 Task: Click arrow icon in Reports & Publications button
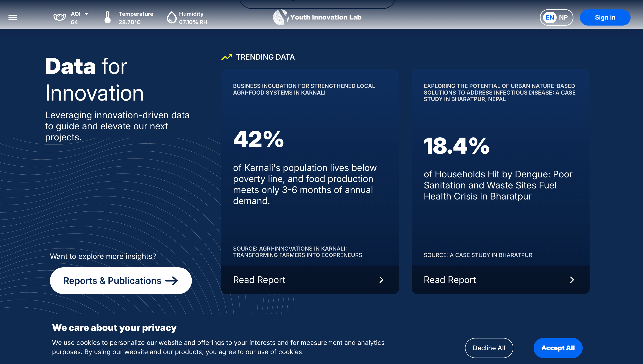point(172,281)
